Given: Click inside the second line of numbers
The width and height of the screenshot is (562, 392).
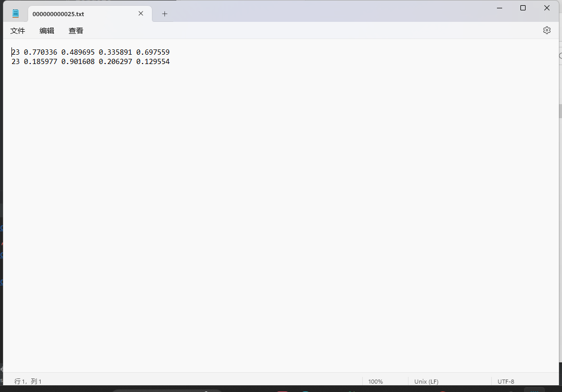Looking at the screenshot, I should click(x=88, y=61).
